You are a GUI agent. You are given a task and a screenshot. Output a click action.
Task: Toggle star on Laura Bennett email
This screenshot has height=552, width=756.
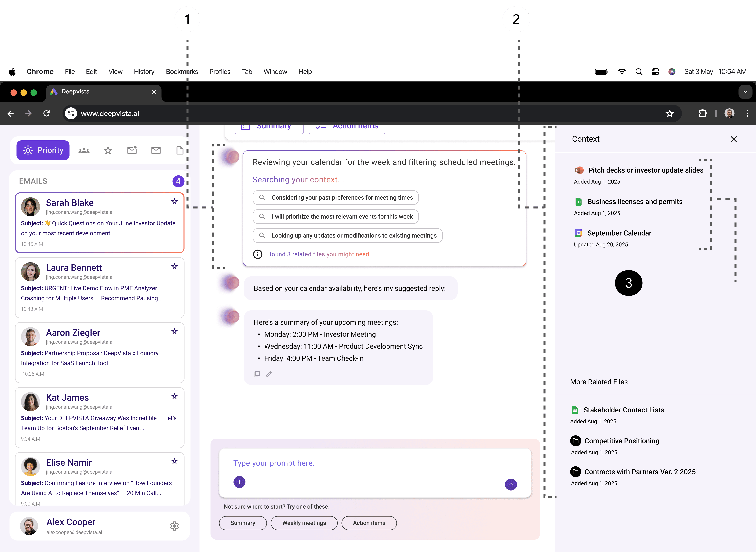point(174,266)
